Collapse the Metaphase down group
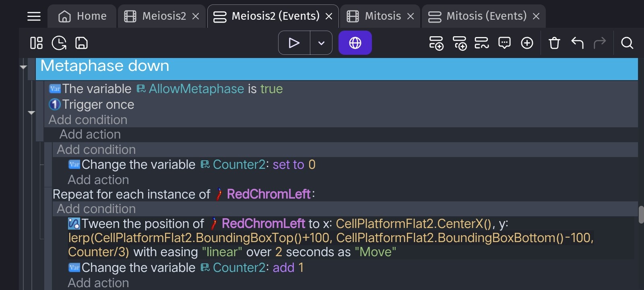Image resolution: width=644 pixels, height=290 pixels. [23, 67]
